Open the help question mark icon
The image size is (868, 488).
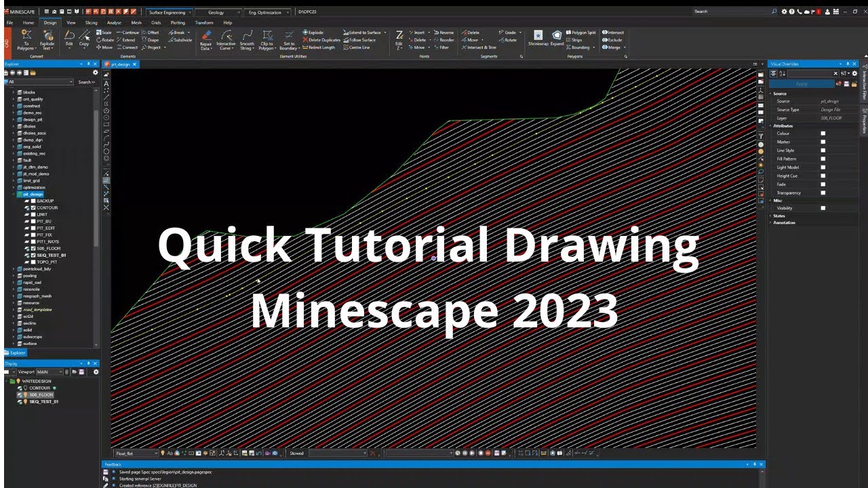tap(792, 12)
